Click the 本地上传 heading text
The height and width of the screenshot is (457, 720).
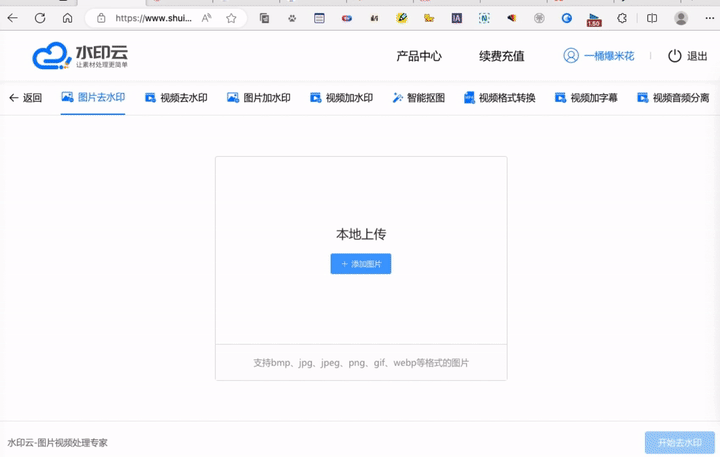click(361, 234)
